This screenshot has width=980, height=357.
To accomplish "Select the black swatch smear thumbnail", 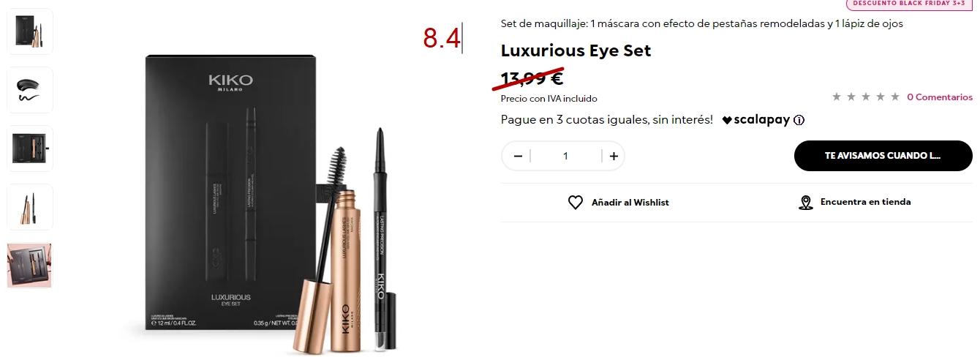I will [30, 90].
